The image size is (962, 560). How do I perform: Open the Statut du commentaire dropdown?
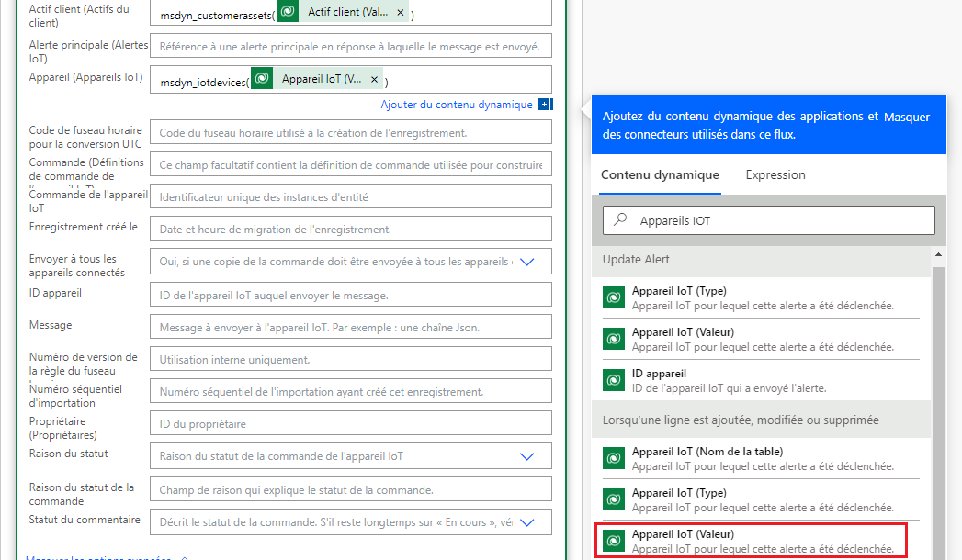click(x=527, y=522)
